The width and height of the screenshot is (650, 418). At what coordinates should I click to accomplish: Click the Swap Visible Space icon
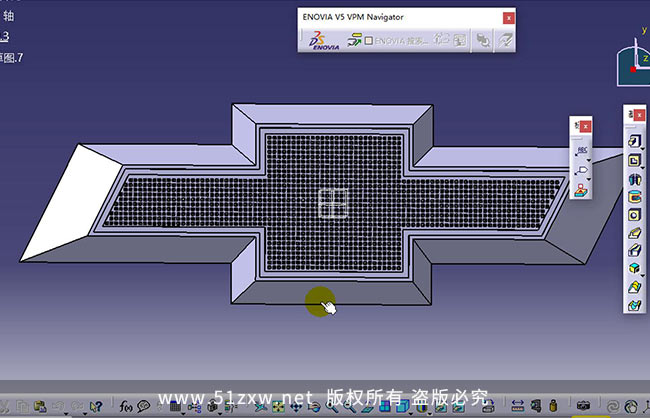[458, 407]
